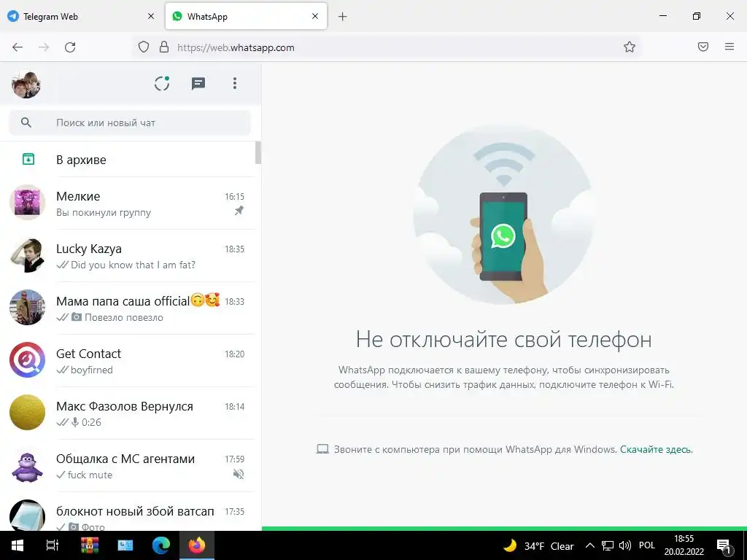747x560 pixels.
Task: Start a new chat with message icon
Action: click(198, 84)
